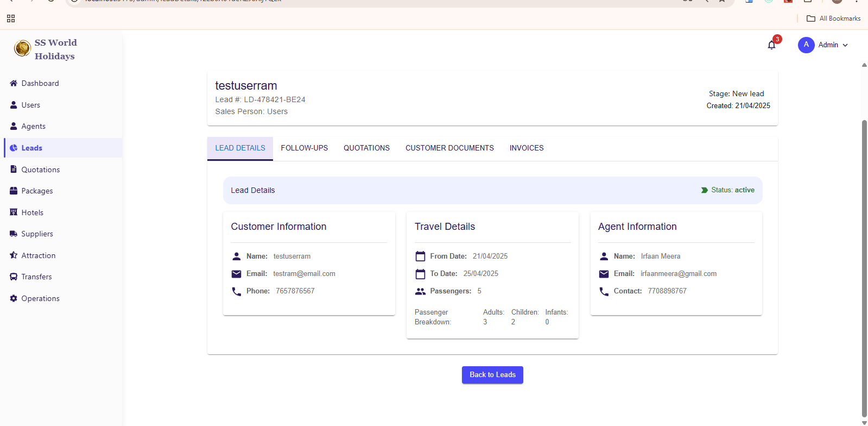Click the SS World Holidays logo
The width and height of the screenshot is (868, 426).
pos(23,48)
